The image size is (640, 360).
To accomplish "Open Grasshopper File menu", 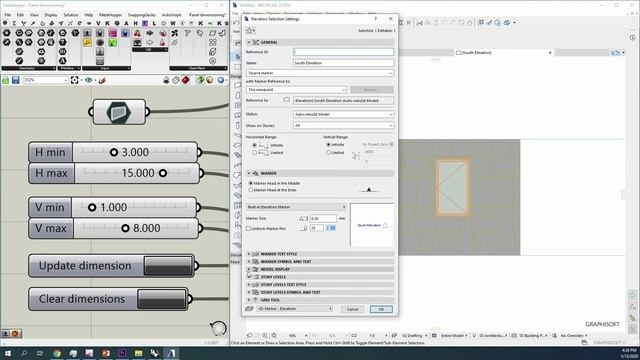I will [8, 15].
